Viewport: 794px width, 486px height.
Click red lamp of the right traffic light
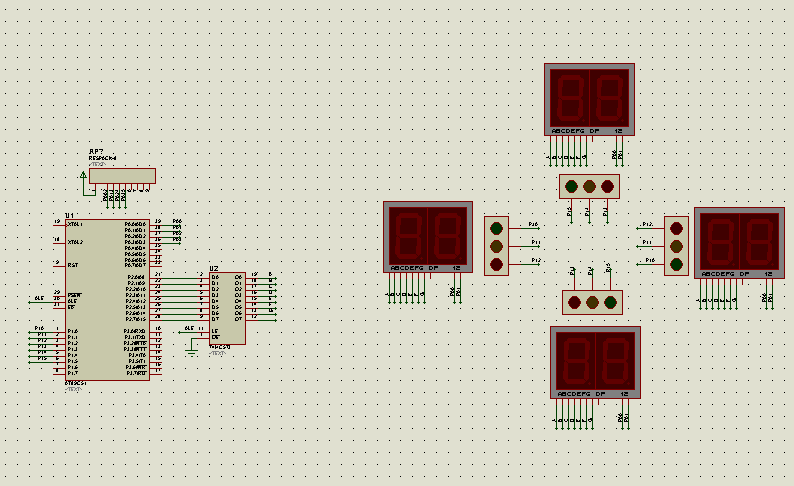click(x=677, y=228)
